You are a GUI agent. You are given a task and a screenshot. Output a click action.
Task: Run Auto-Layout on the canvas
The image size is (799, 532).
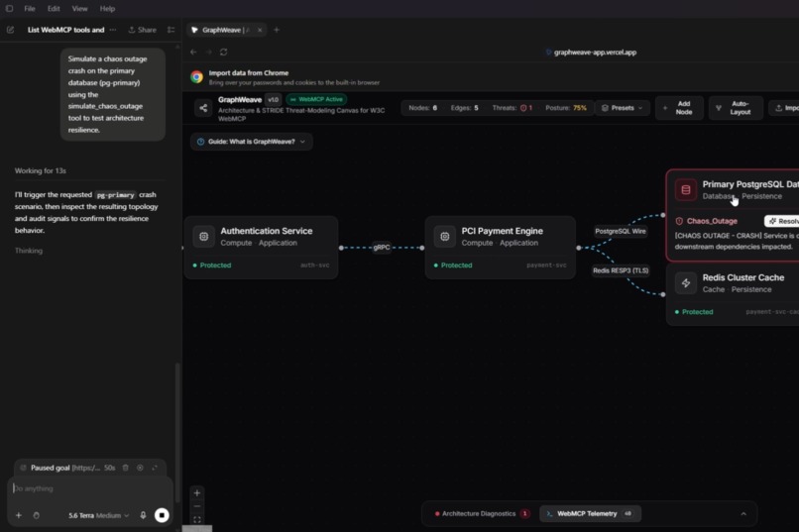coord(736,108)
